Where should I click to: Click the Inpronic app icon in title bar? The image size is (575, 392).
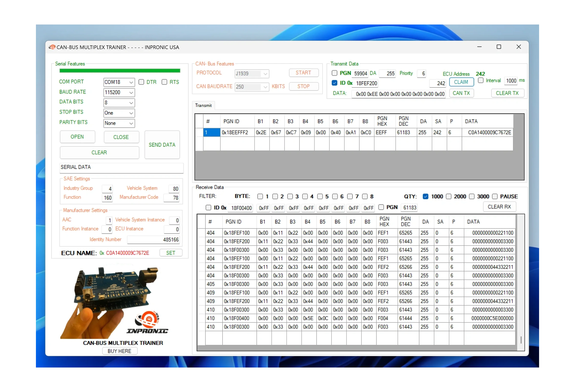tap(52, 47)
